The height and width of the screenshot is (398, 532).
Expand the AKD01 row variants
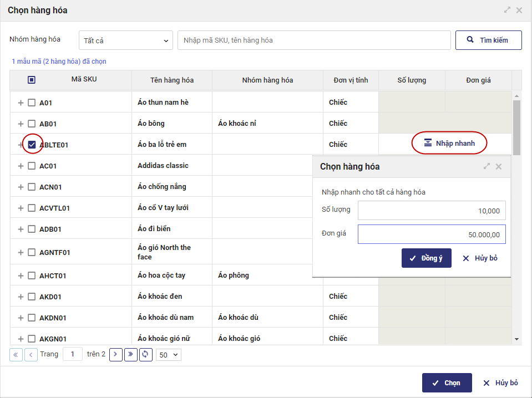21,297
